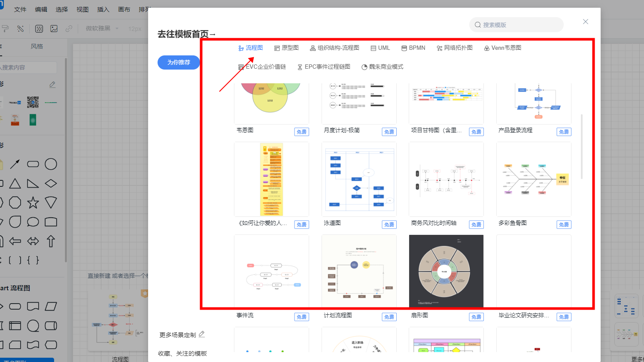Switch to EPC事件过程链图 category
This screenshot has width=644, height=362.
point(324,67)
